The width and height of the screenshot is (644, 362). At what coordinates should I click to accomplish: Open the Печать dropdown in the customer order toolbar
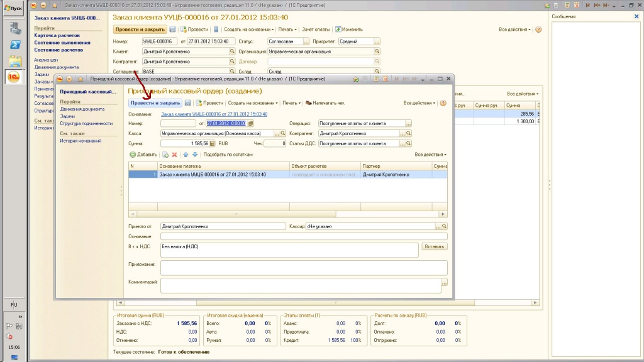tap(287, 30)
